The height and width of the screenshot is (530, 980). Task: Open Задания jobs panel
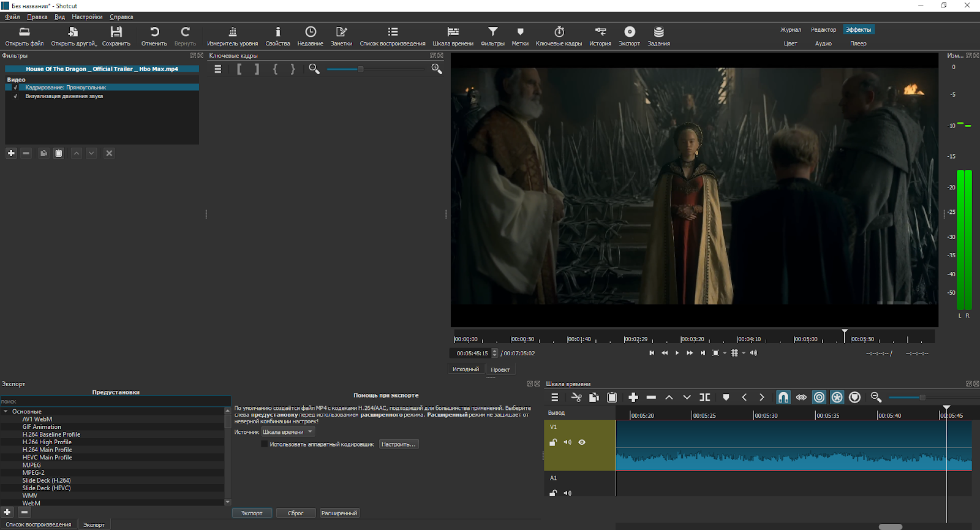659,36
